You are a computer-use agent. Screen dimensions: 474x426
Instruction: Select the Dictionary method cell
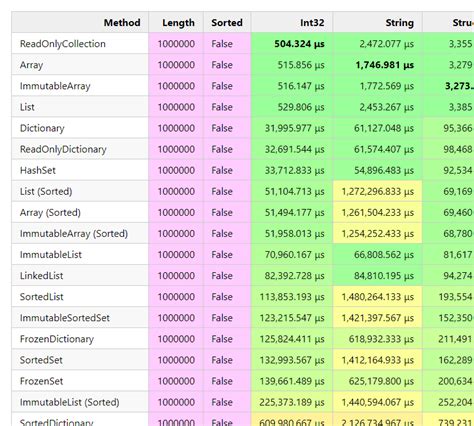point(80,128)
